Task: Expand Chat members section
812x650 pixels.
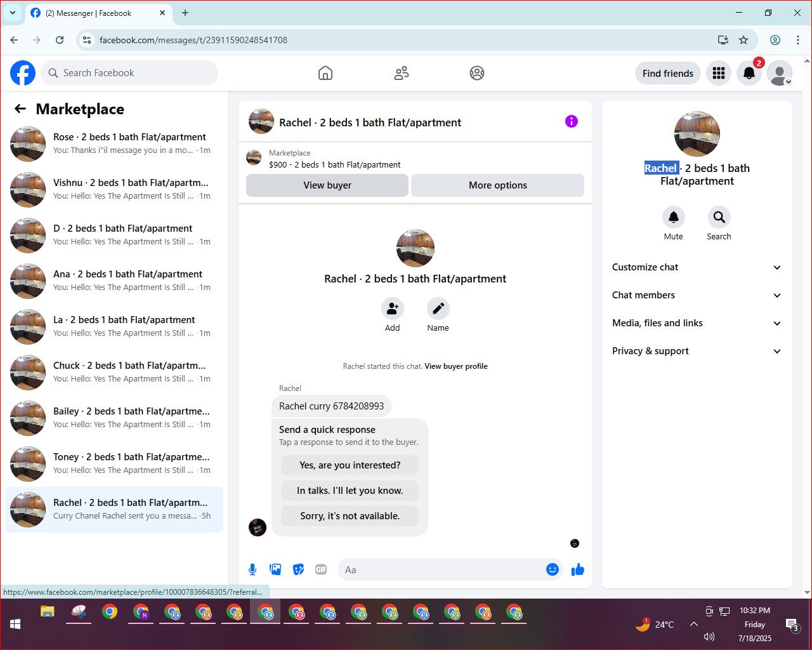Action: [x=697, y=295]
